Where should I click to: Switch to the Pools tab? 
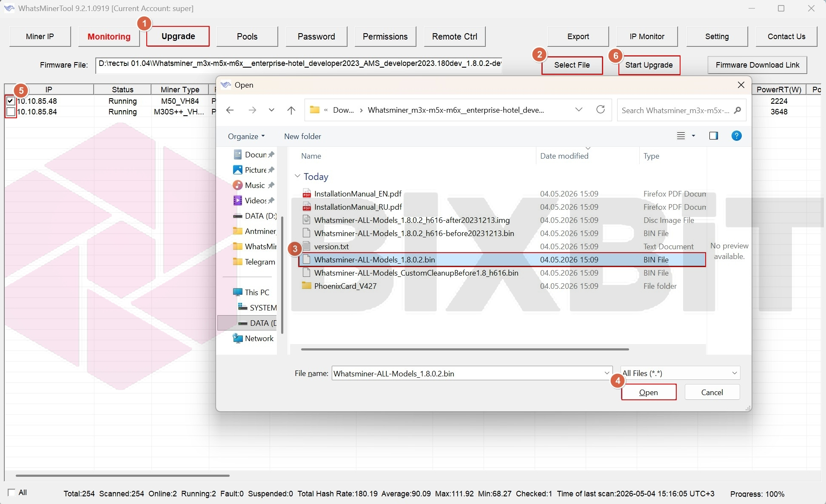coord(247,37)
